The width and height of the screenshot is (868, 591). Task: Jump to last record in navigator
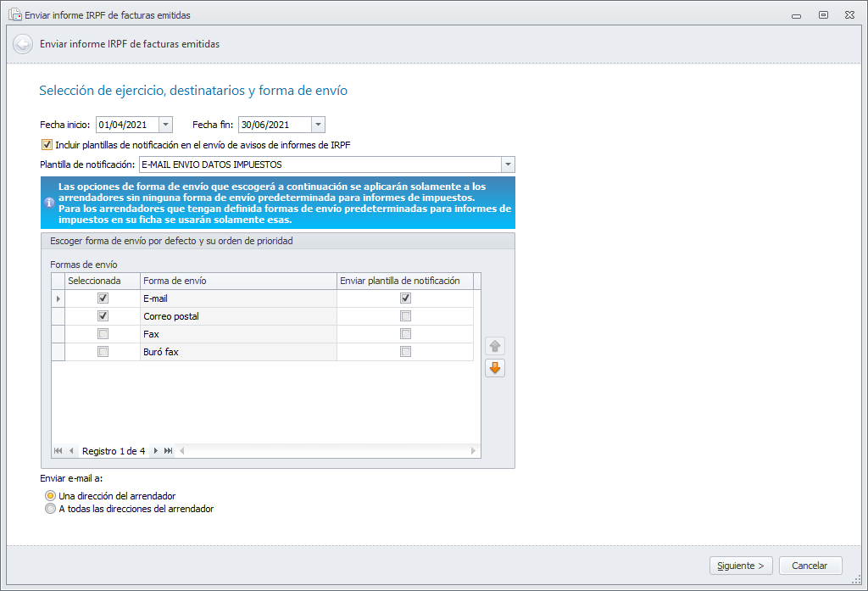click(x=169, y=451)
